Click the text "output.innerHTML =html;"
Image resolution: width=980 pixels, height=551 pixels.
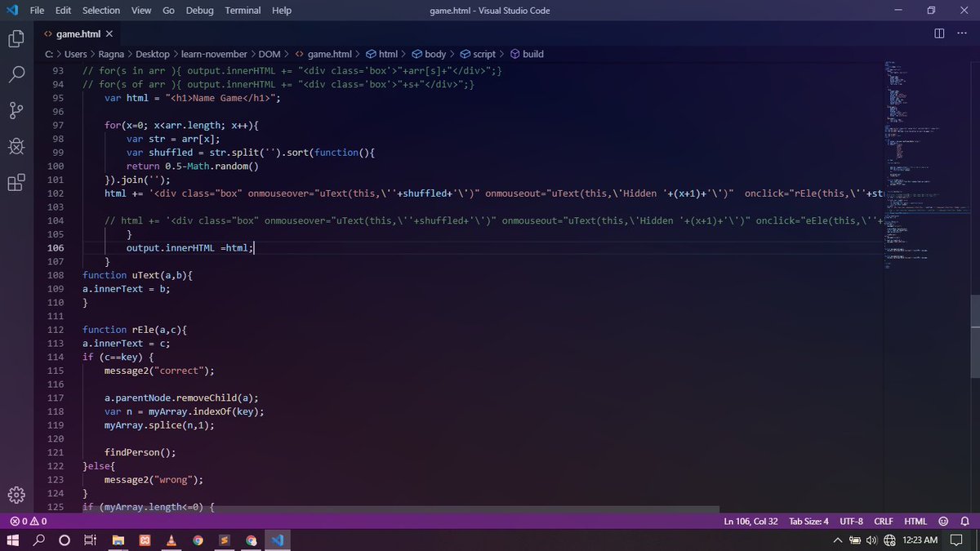tap(189, 247)
